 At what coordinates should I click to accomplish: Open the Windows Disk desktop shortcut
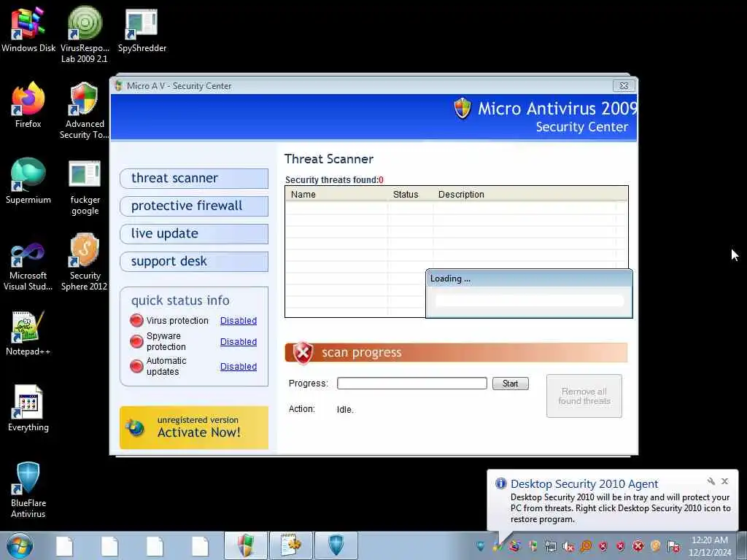click(28, 31)
